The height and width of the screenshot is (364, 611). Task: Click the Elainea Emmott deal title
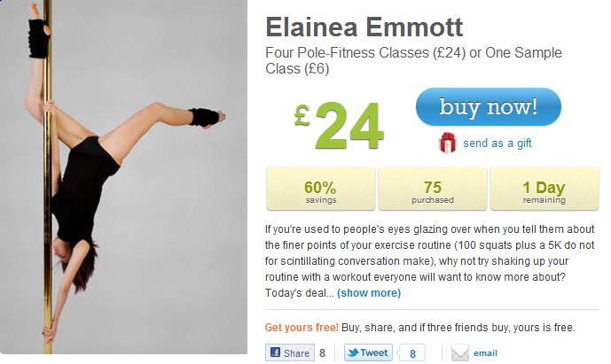[x=364, y=27]
